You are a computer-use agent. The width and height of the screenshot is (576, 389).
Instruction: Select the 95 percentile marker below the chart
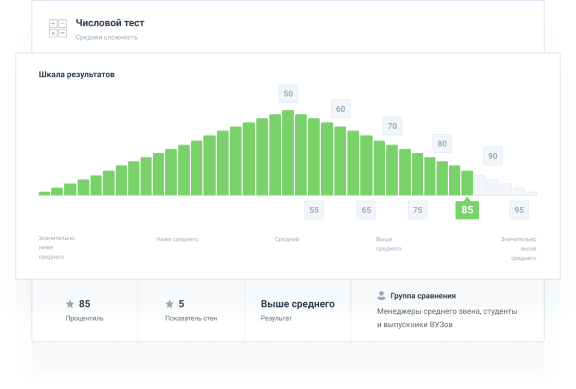519,210
